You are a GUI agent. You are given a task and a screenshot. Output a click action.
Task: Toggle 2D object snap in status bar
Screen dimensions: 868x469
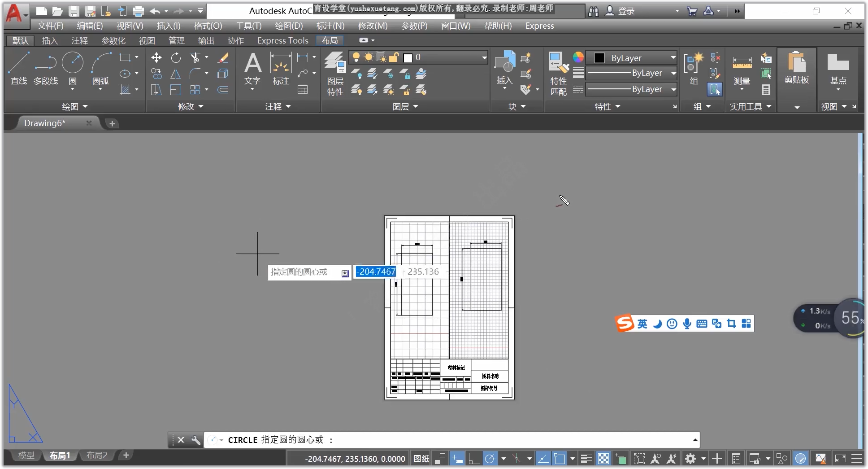pyautogui.click(x=560, y=459)
